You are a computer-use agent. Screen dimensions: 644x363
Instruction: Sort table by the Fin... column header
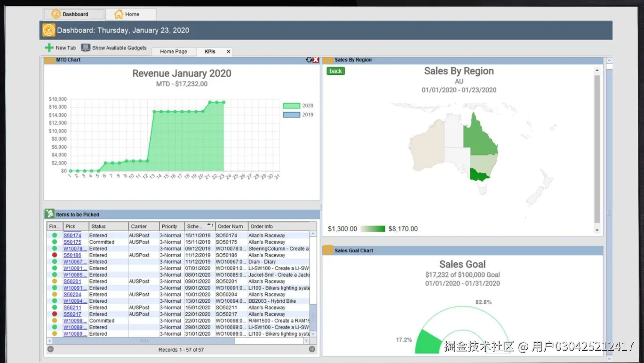tap(55, 226)
